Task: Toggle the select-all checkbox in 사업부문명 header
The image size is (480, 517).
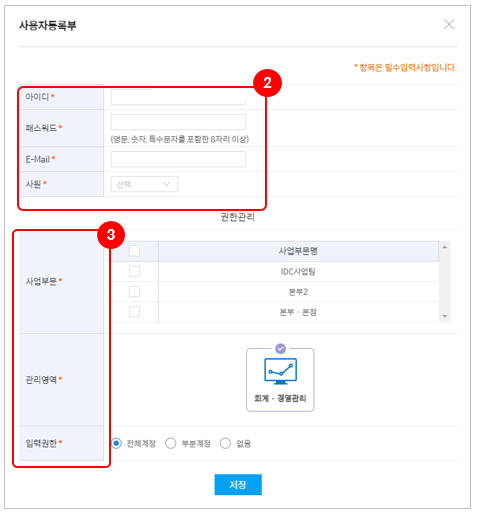Action: click(134, 251)
